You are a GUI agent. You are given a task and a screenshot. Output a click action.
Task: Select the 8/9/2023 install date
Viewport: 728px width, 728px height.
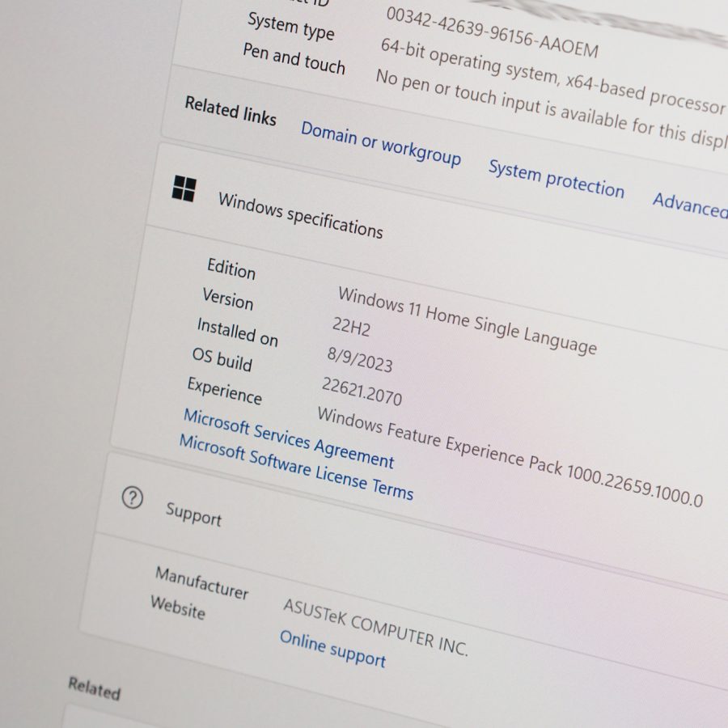pos(360,359)
